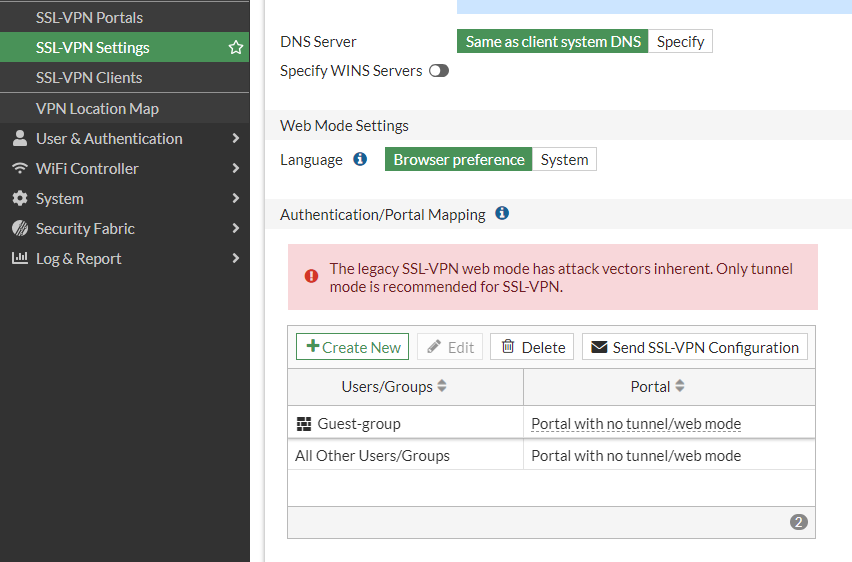Click the System gear icon
The image size is (852, 562).
[20, 199]
